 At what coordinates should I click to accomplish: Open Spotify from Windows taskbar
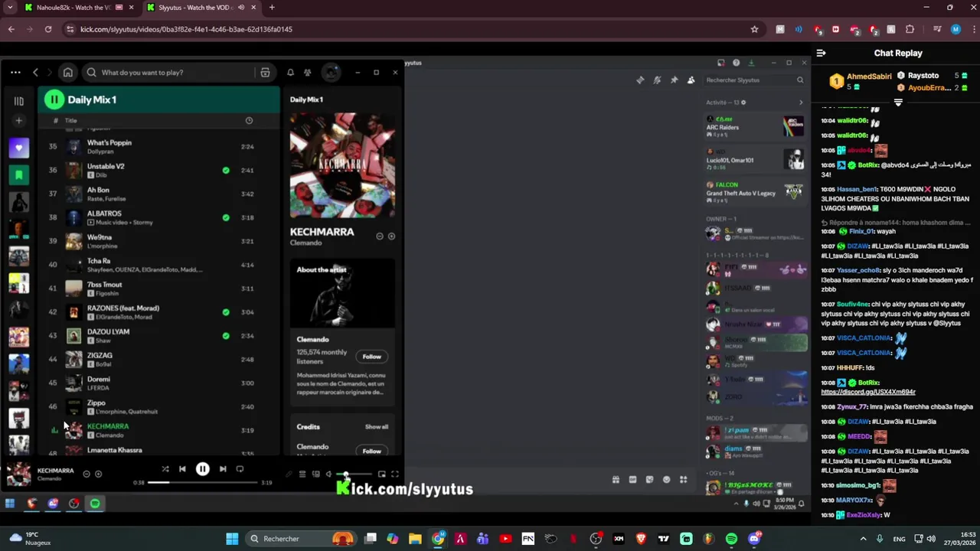tap(731, 539)
